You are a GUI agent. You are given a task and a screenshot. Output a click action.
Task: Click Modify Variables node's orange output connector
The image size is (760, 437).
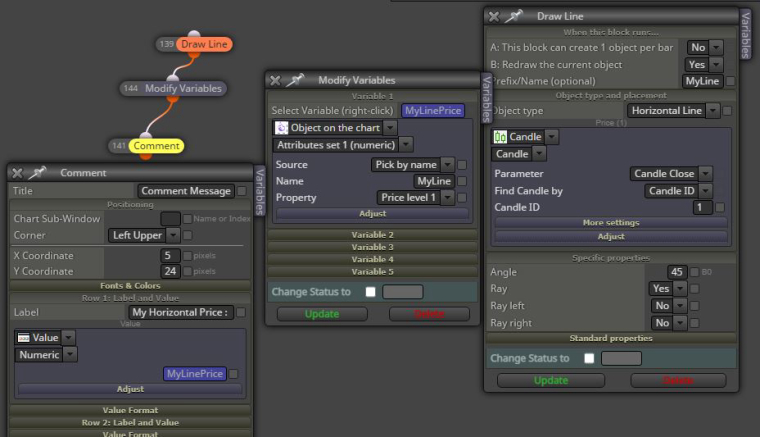[x=172, y=99]
